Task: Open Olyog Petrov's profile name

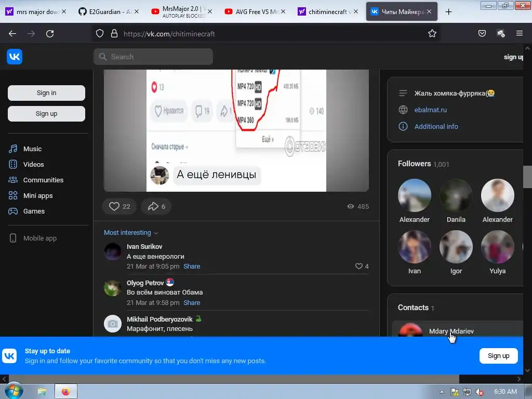Action: pos(145,283)
